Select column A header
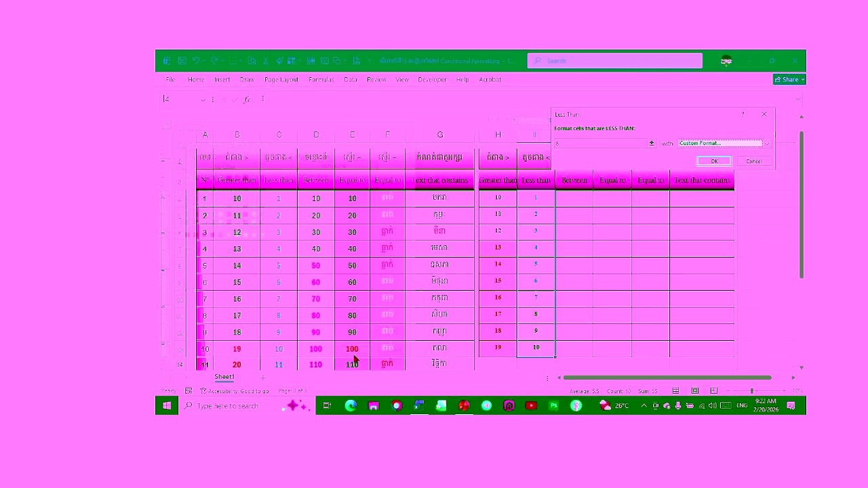Screen dimensions: 868x488 point(205,135)
